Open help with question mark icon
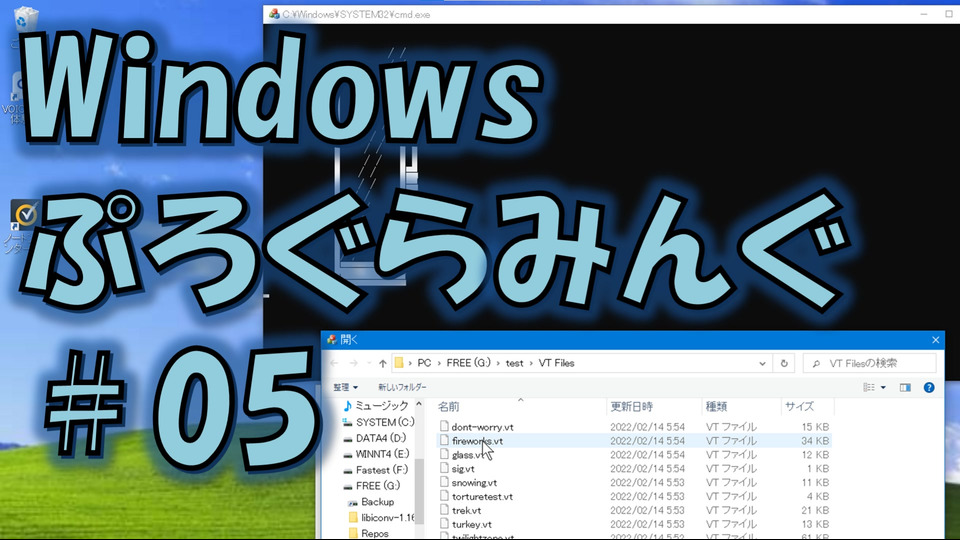Viewport: 960px width, 540px height. pos(929,388)
